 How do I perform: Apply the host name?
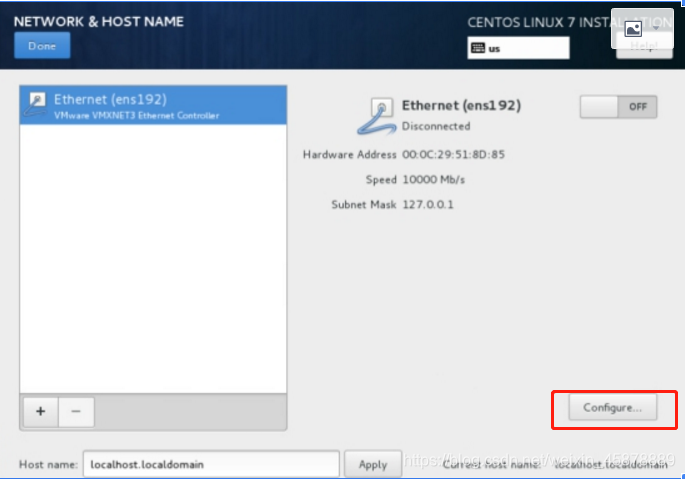coord(373,464)
